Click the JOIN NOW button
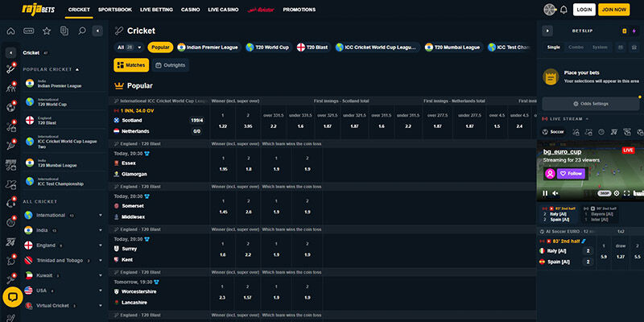This screenshot has width=644, height=322. click(613, 10)
